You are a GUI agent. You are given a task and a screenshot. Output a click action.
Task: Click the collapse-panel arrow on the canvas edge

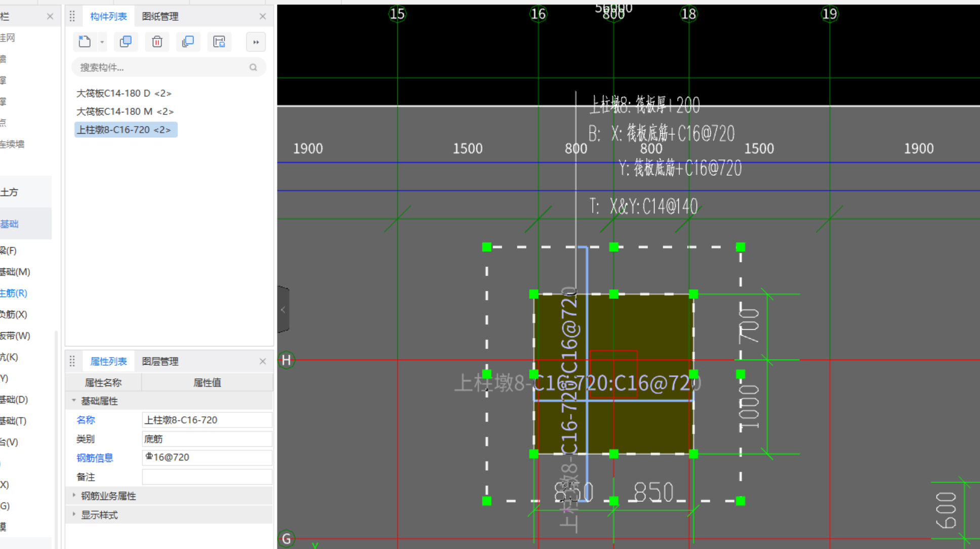point(283,309)
